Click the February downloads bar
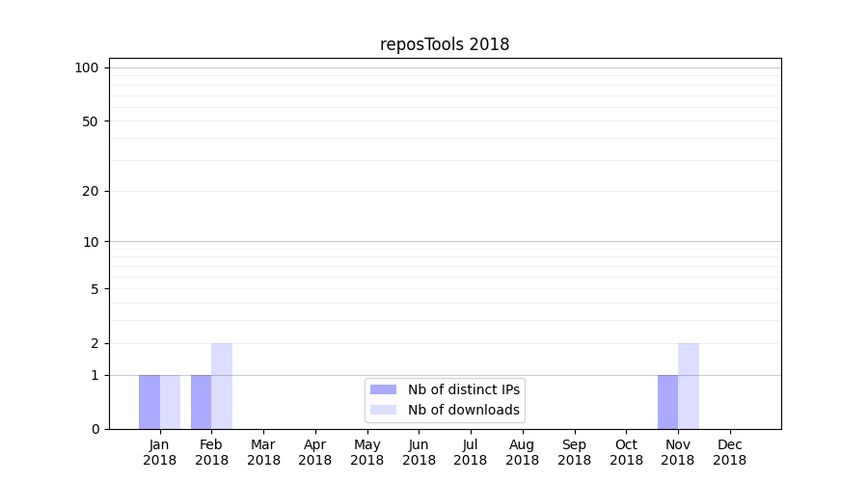 point(222,386)
